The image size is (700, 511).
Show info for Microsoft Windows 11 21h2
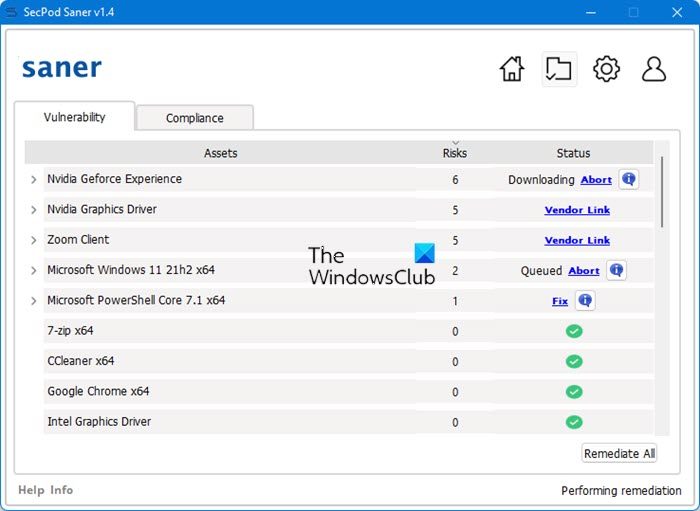(617, 270)
